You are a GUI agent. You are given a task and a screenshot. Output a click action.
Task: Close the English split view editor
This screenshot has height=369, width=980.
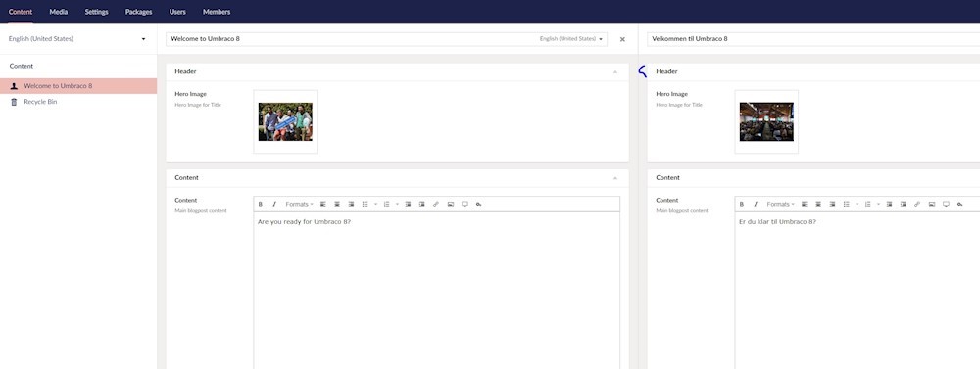point(622,39)
